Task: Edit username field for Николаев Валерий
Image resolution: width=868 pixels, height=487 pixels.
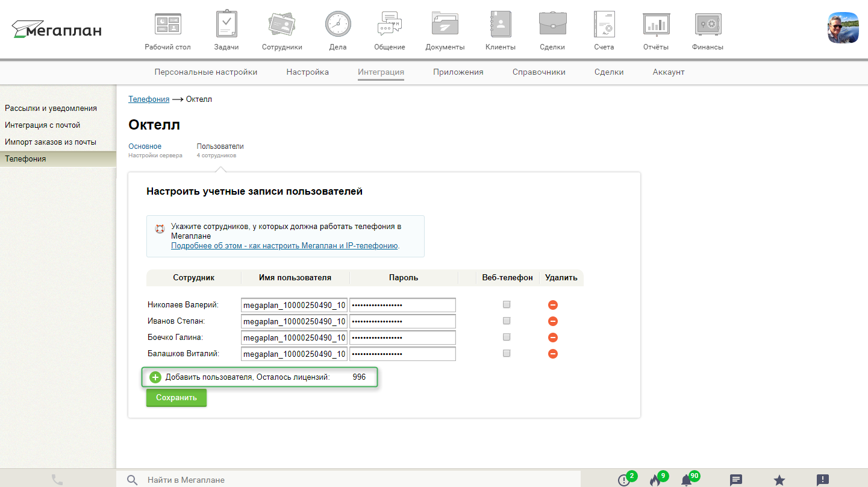Action: pos(294,305)
